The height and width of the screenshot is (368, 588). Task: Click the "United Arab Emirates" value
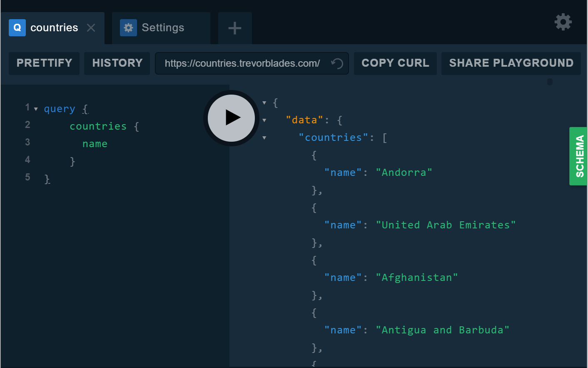[x=446, y=225]
